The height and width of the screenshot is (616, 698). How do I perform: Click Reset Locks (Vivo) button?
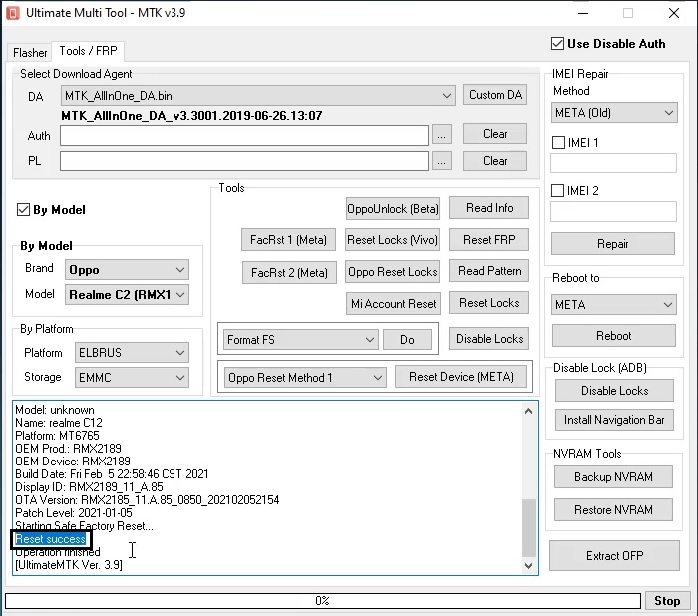pyautogui.click(x=392, y=240)
